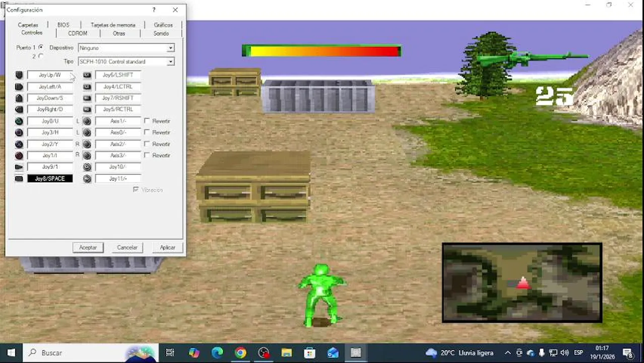
Task: Open the Tipo dropdown showing SCPH-1010
Action: coord(126,62)
